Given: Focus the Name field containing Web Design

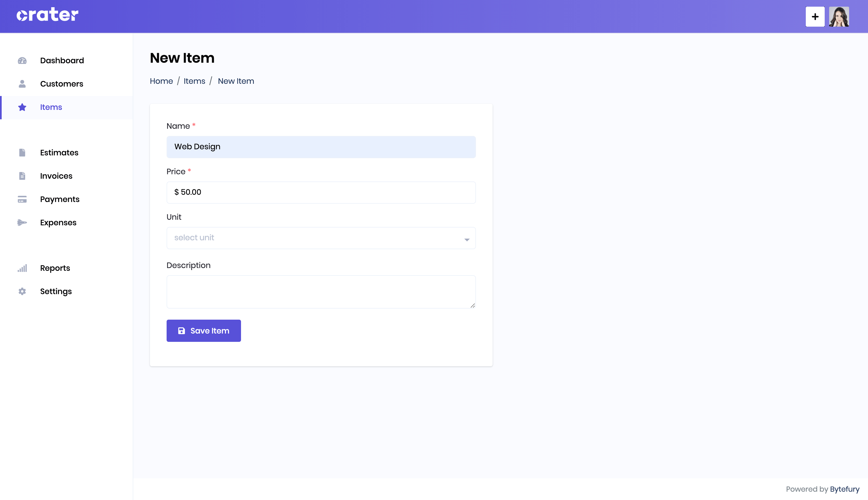Looking at the screenshot, I should click(321, 147).
